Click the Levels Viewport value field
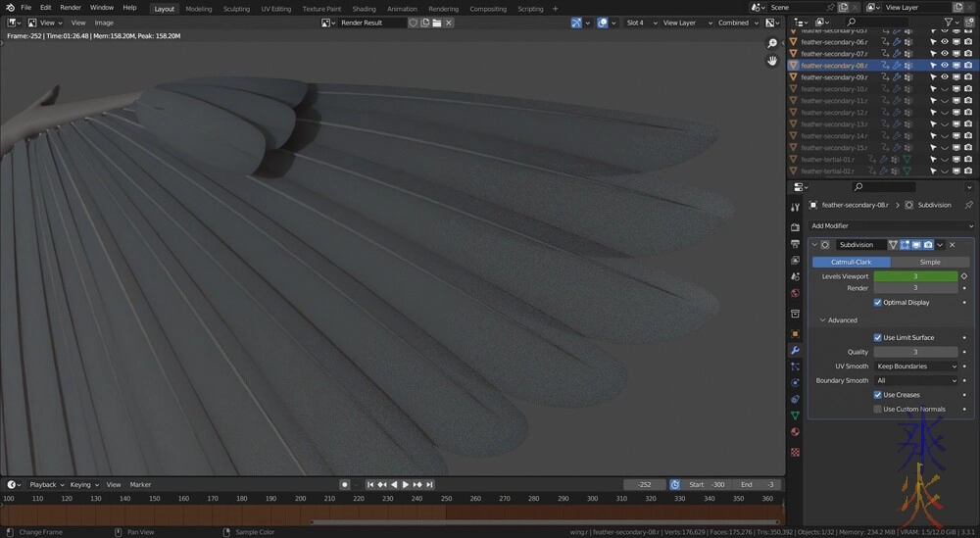 (x=915, y=276)
